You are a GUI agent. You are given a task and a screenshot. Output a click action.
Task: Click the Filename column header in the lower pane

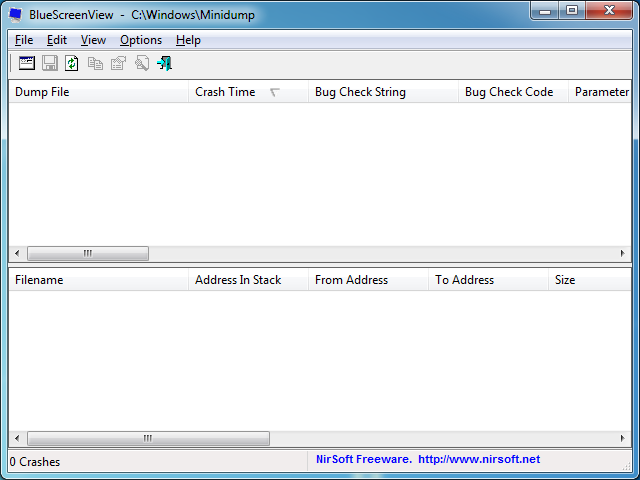click(98, 280)
